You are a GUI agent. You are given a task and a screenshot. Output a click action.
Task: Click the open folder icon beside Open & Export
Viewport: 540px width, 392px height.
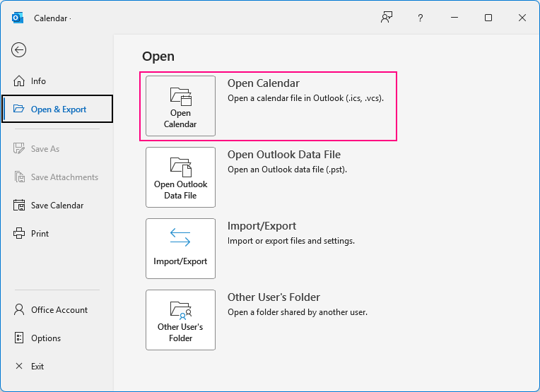[18, 109]
